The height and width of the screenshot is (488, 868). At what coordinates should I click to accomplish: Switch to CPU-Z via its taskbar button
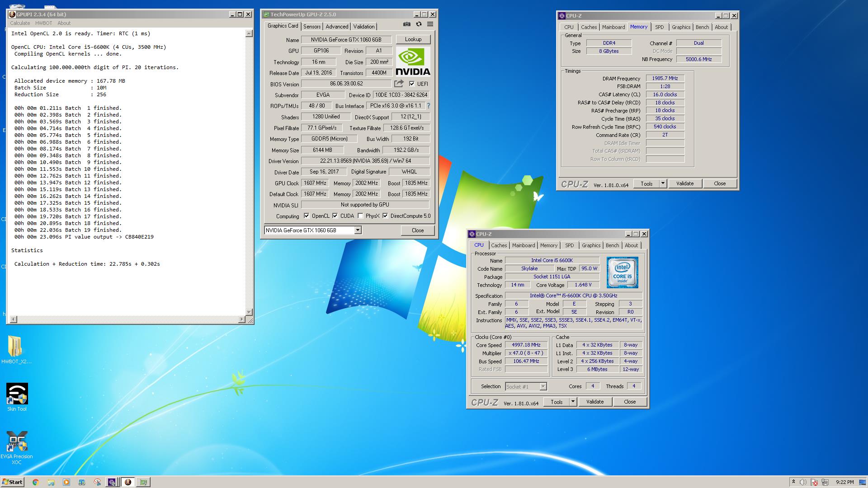point(112,482)
